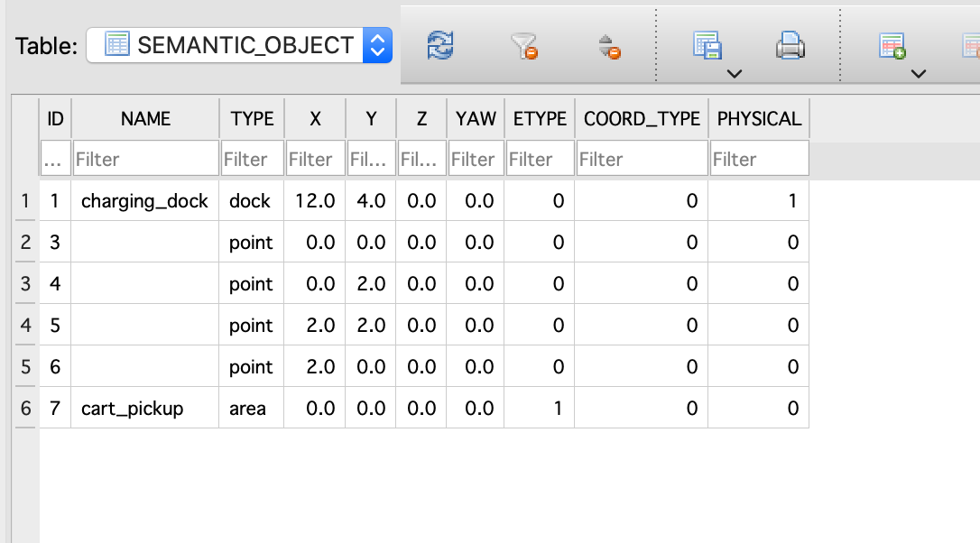Click the refresh table data icon

tap(440, 46)
